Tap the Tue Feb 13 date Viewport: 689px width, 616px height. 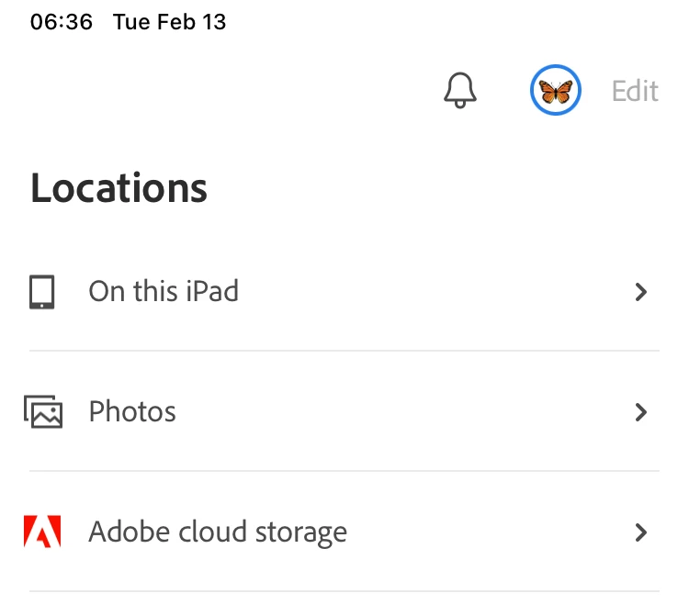click(x=169, y=22)
